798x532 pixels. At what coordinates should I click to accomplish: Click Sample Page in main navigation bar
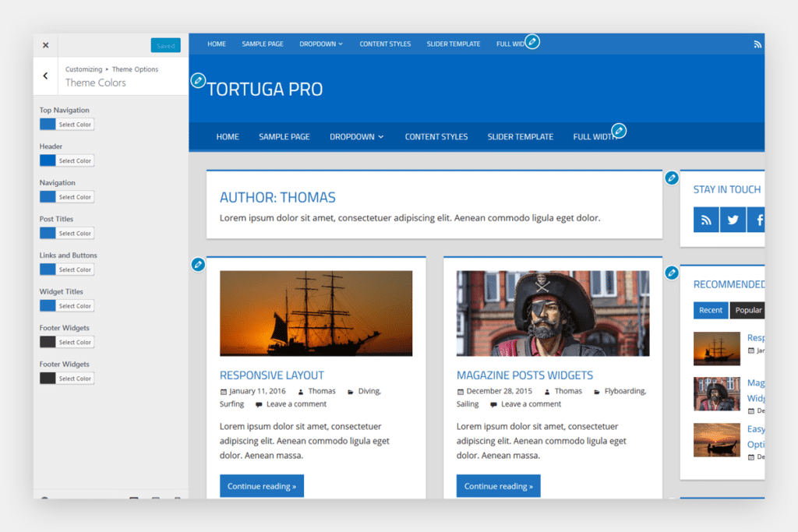[284, 137]
